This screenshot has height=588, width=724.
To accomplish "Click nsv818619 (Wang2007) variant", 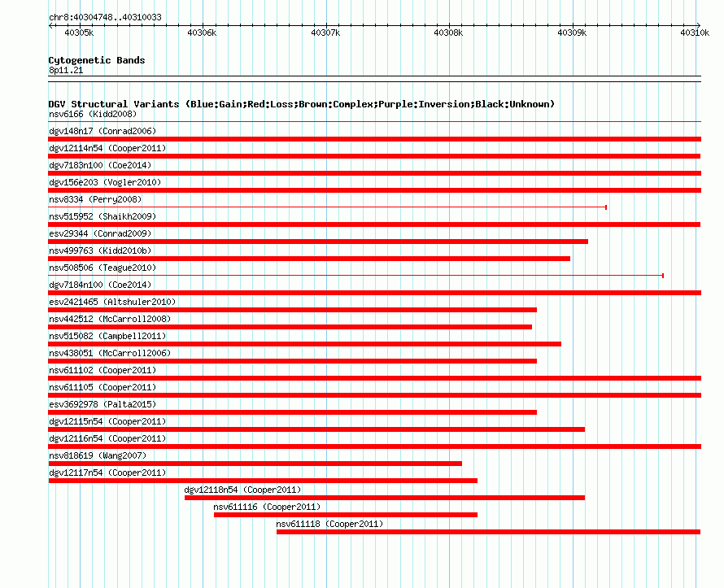I will pos(98,455).
